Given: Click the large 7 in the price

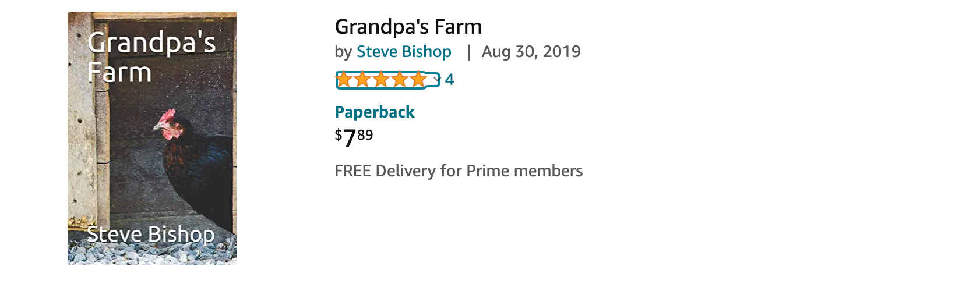Looking at the screenshot, I should pos(349,139).
